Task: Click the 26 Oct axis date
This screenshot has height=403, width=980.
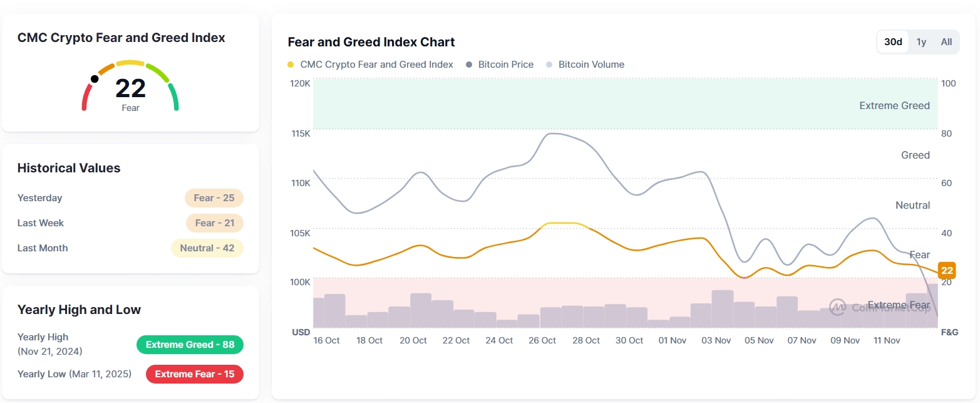Action: (542, 340)
